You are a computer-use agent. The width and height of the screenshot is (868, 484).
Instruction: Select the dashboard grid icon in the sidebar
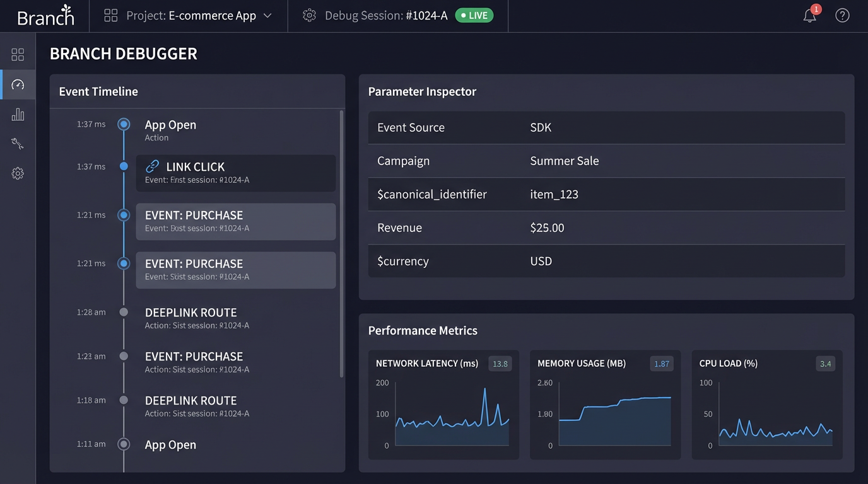tap(18, 54)
